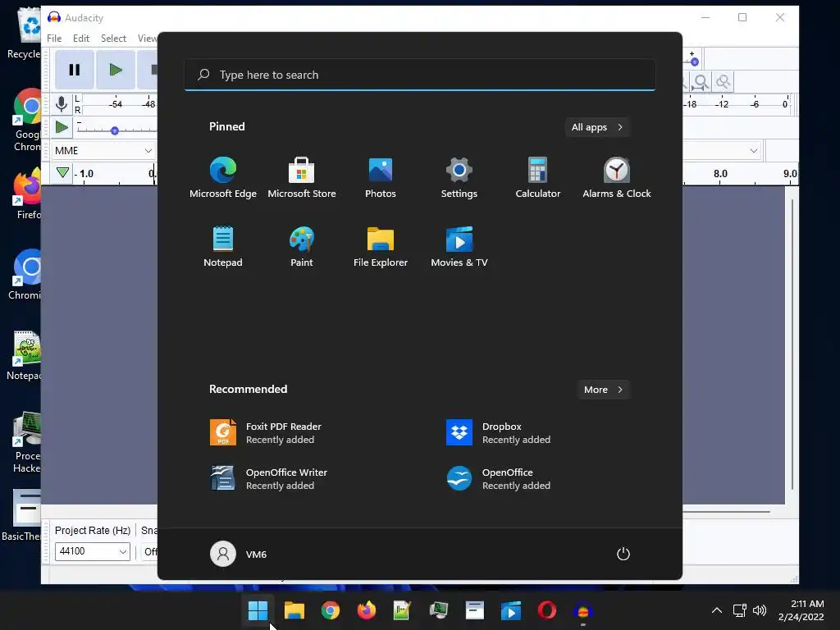The width and height of the screenshot is (840, 630).
Task: Click the power button in Start menu
Action: coord(623,554)
